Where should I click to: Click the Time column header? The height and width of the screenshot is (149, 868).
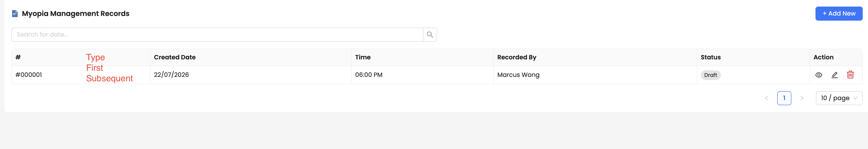click(363, 57)
